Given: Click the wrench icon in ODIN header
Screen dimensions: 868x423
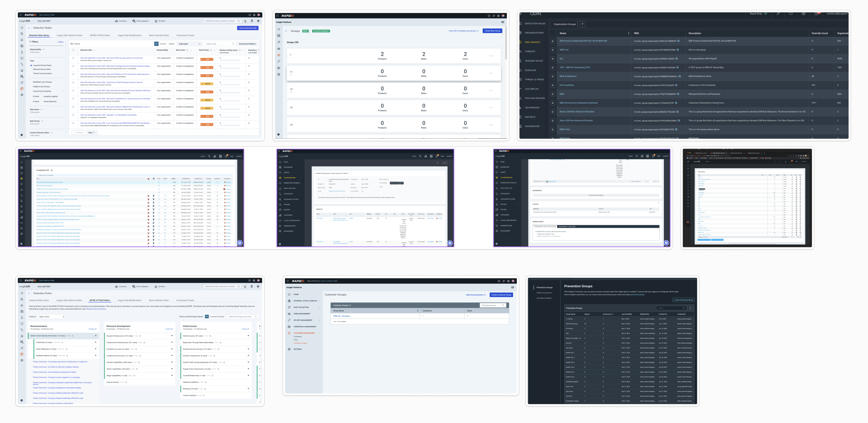Looking at the screenshot, I should click(x=778, y=14).
